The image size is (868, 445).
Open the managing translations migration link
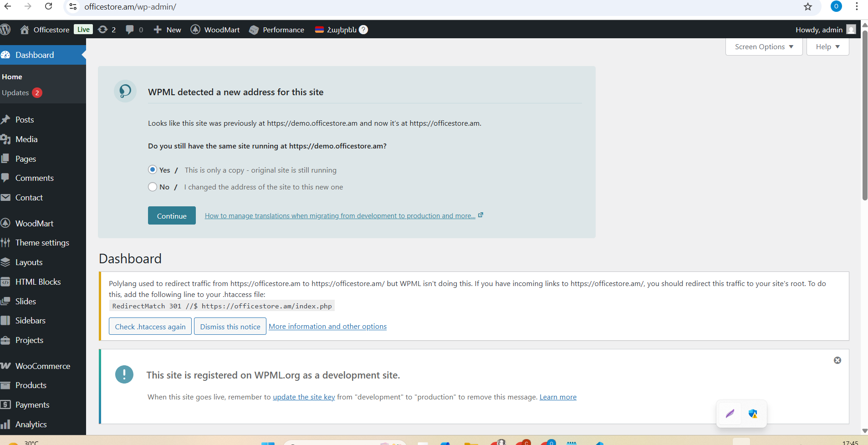pos(340,215)
